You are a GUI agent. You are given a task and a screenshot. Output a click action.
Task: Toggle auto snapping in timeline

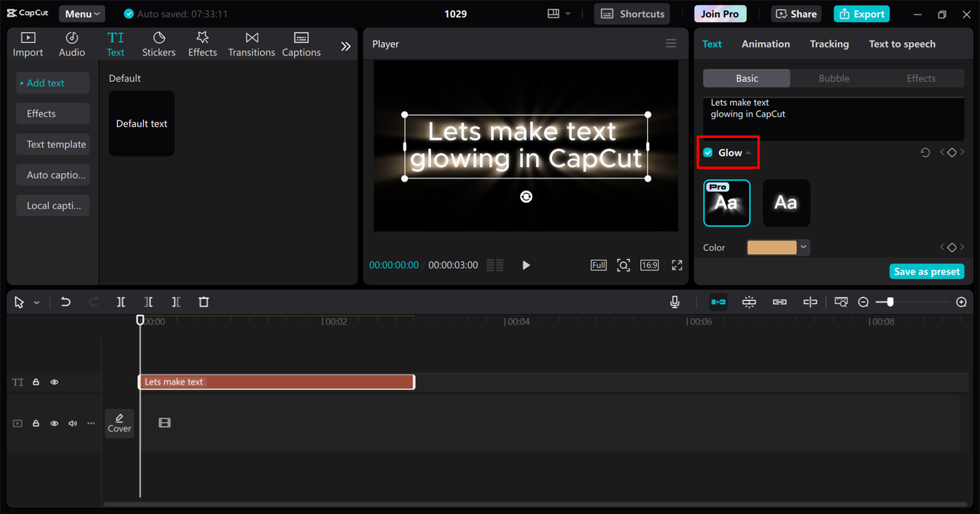(x=749, y=302)
